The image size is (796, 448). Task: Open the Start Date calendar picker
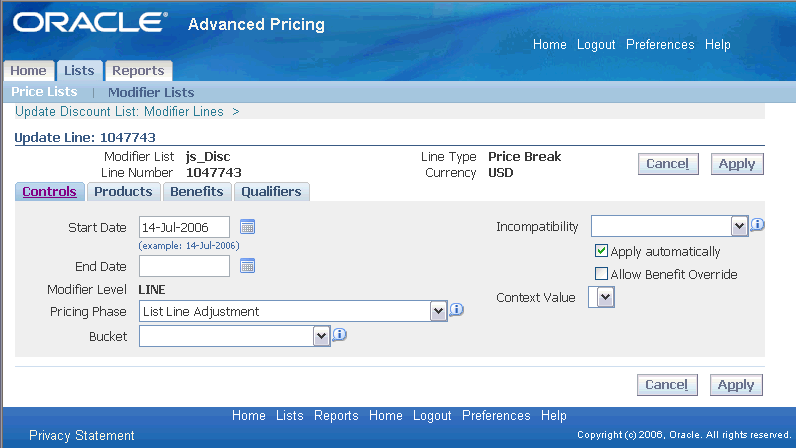(x=247, y=227)
